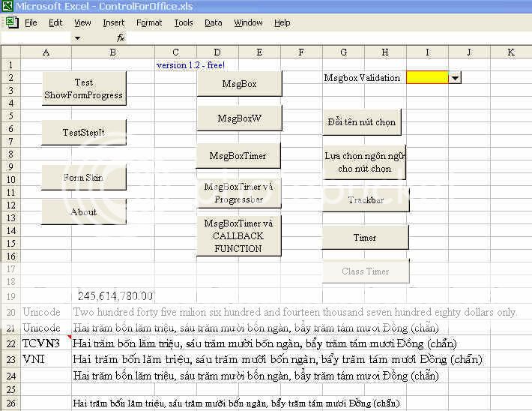Select the yellow highlighted cell I2

click(x=427, y=77)
